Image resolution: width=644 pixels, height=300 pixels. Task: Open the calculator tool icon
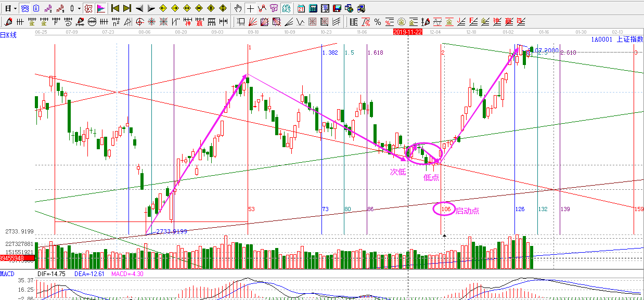(x=313, y=8)
